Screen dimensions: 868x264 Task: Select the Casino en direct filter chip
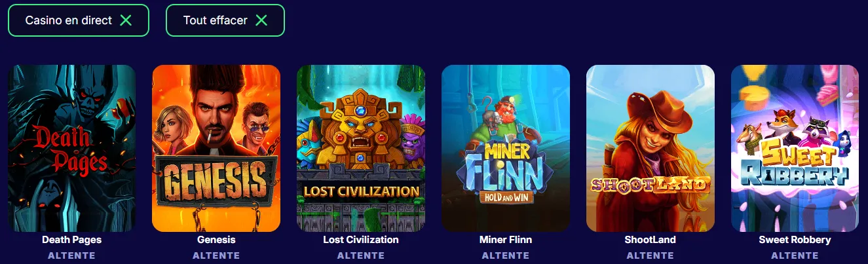[x=79, y=20]
